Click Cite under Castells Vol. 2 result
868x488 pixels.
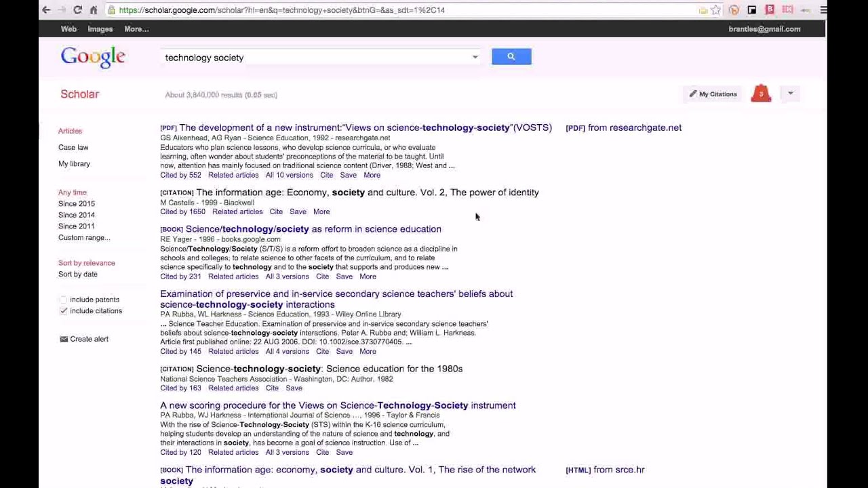pos(276,211)
